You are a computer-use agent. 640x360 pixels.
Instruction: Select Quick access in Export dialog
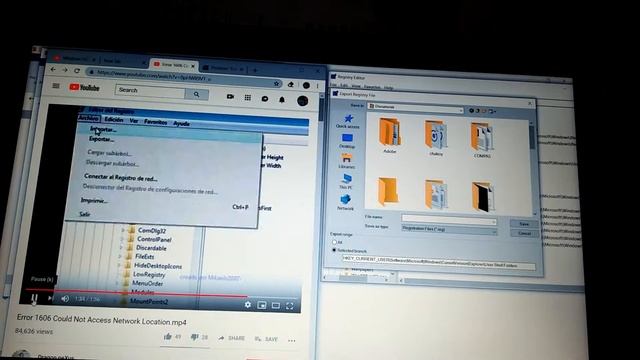click(348, 121)
